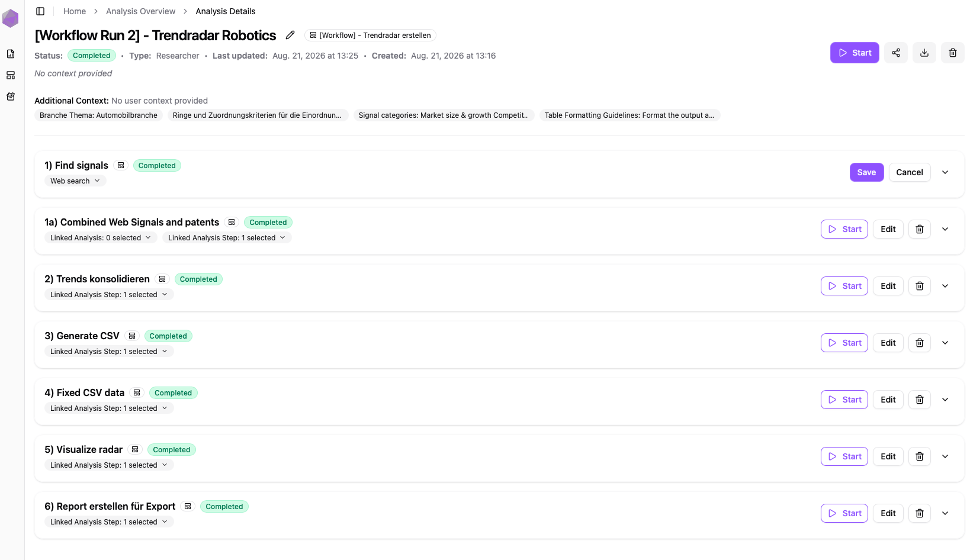970x560 pixels.
Task: Download the analysis results
Action: coord(924,53)
